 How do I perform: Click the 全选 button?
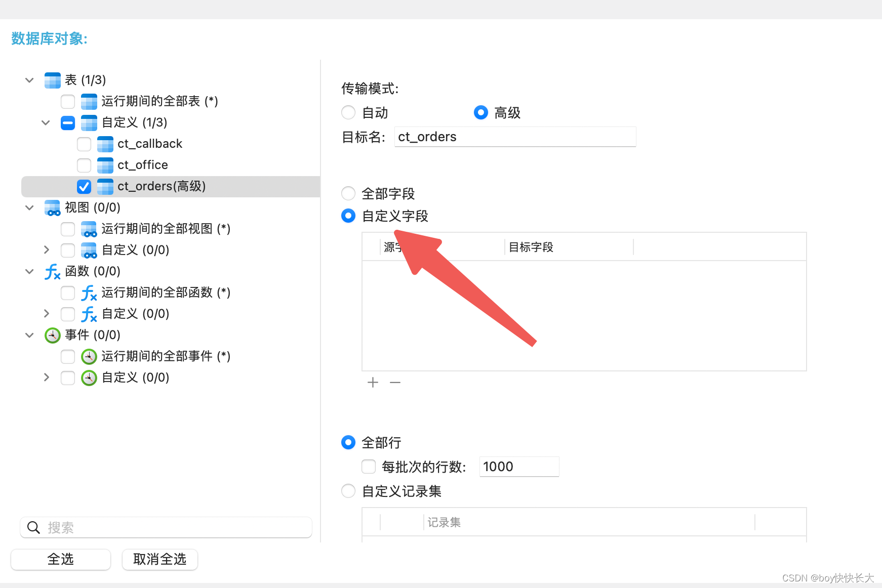coord(60,559)
